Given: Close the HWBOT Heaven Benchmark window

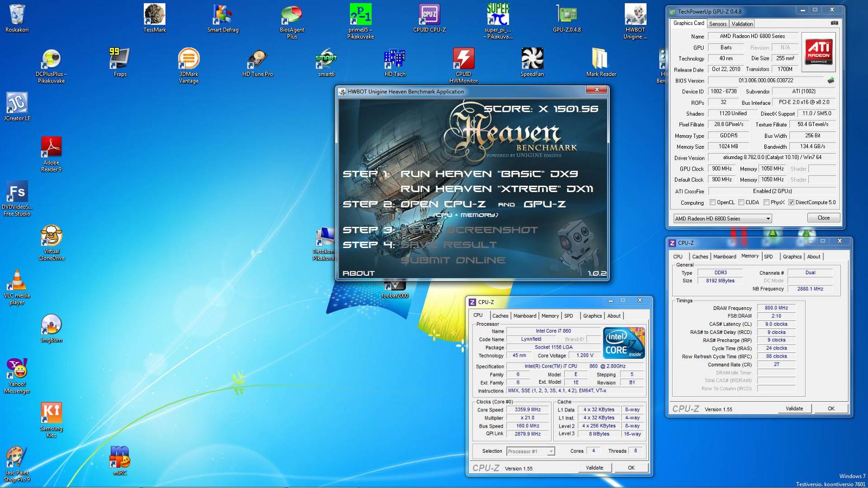Looking at the screenshot, I should point(596,90).
